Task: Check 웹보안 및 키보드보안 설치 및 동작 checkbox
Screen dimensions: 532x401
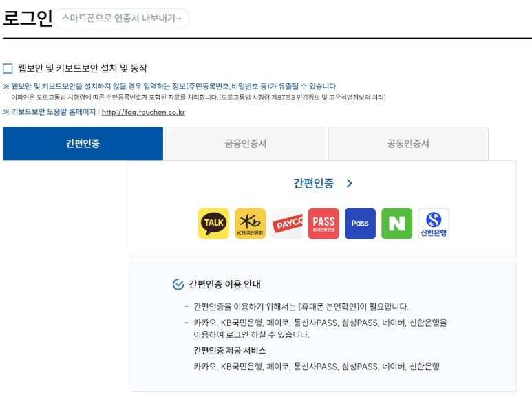Action: tap(8, 68)
